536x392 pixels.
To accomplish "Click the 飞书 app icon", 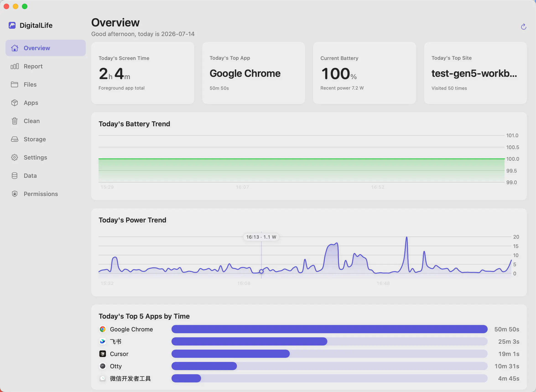I will 103,341.
